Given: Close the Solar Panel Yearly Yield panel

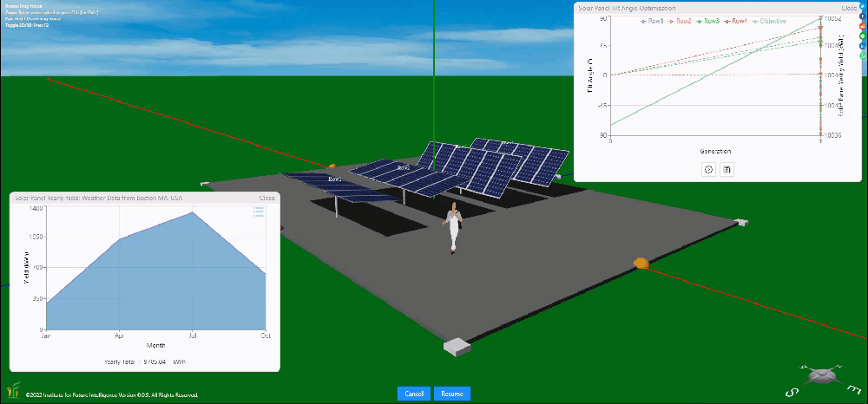Looking at the screenshot, I should click(x=266, y=198).
